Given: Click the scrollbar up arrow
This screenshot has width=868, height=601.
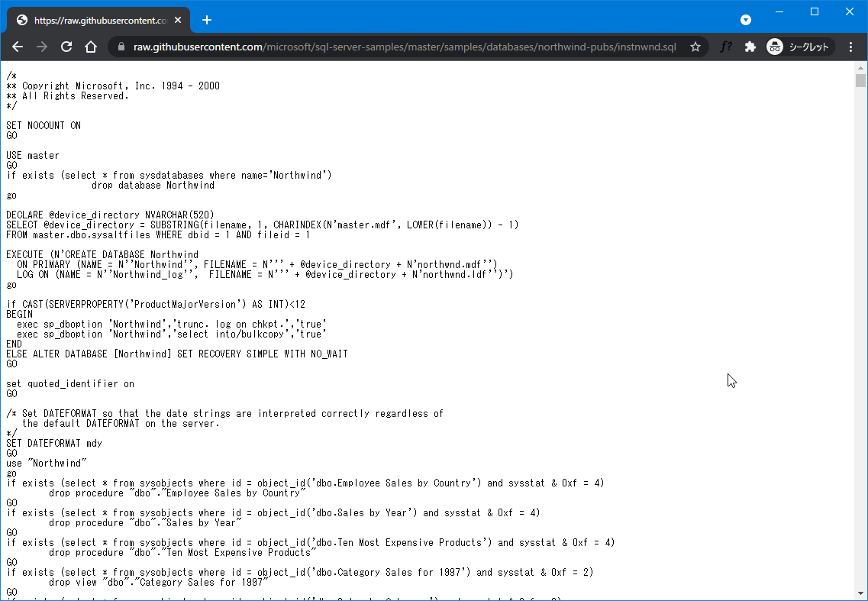Looking at the screenshot, I should pyautogui.click(x=860, y=67).
